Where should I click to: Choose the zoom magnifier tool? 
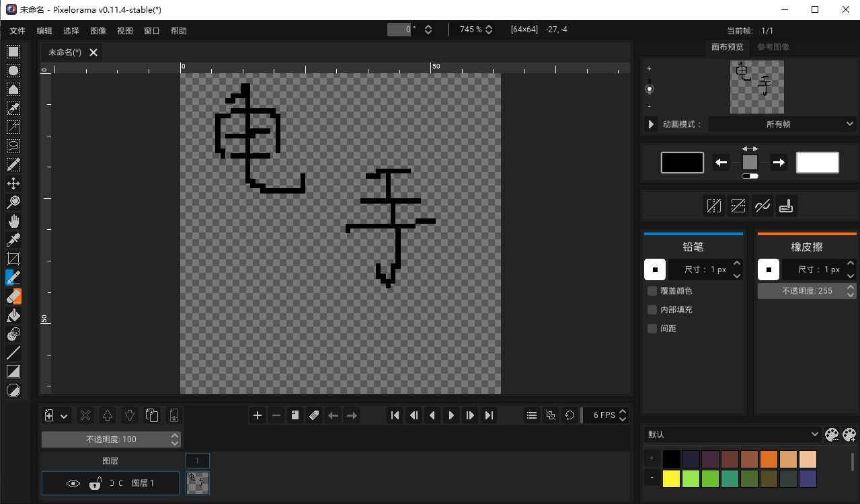coord(13,202)
